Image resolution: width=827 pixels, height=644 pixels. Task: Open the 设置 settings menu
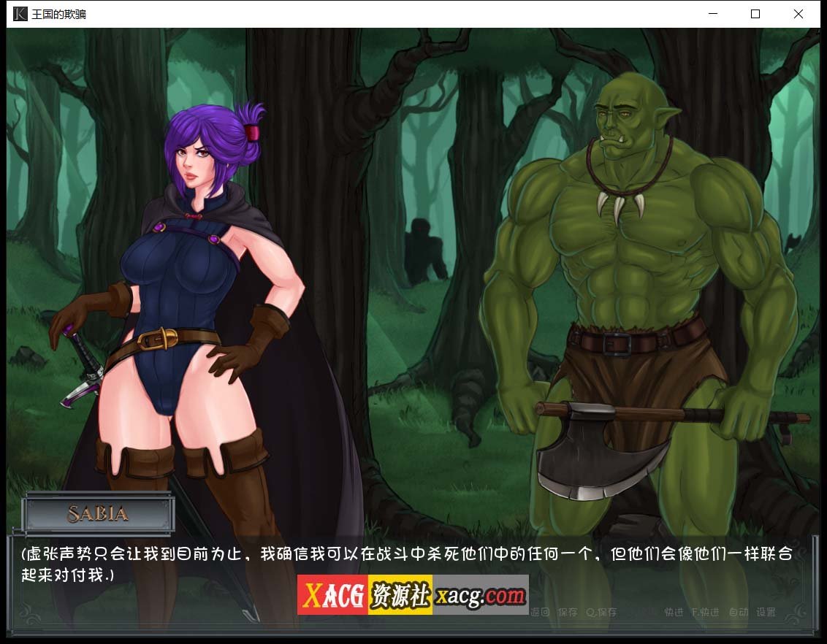pos(767,613)
